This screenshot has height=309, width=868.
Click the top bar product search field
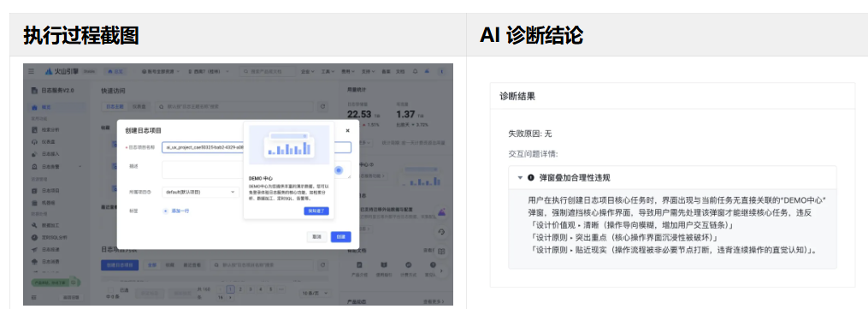pos(269,71)
